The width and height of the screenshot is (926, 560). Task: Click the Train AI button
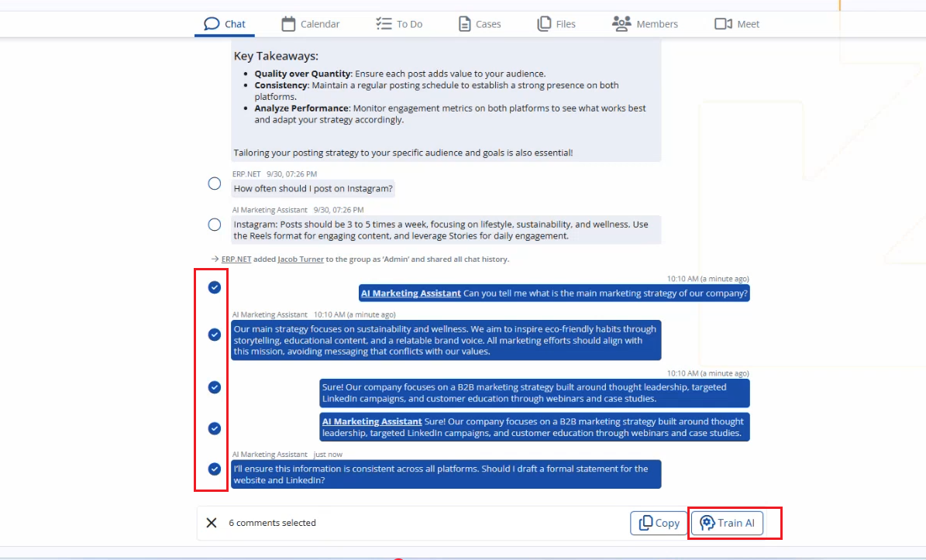[727, 523]
